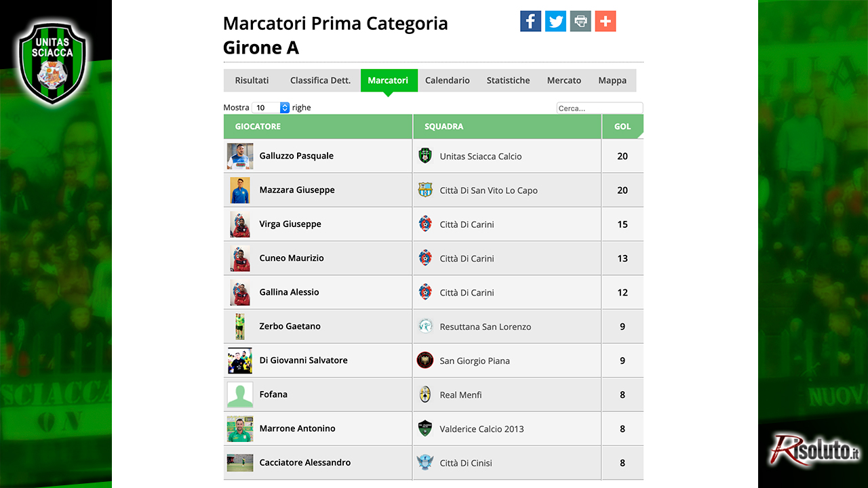Open the Calendario tab
The image size is (868, 488).
pyautogui.click(x=448, y=80)
